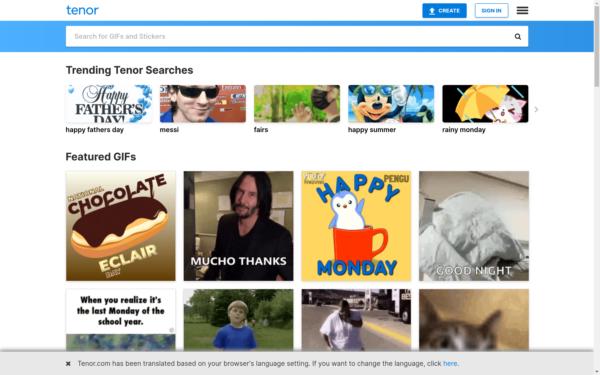This screenshot has height=375, width=600.
Task: Open the messi trending thumbnail
Action: 203,104
